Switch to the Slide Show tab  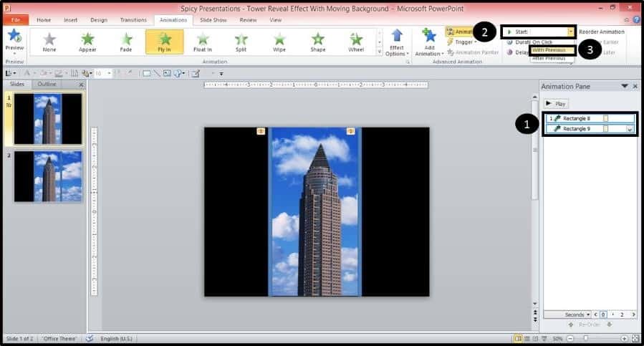[213, 20]
